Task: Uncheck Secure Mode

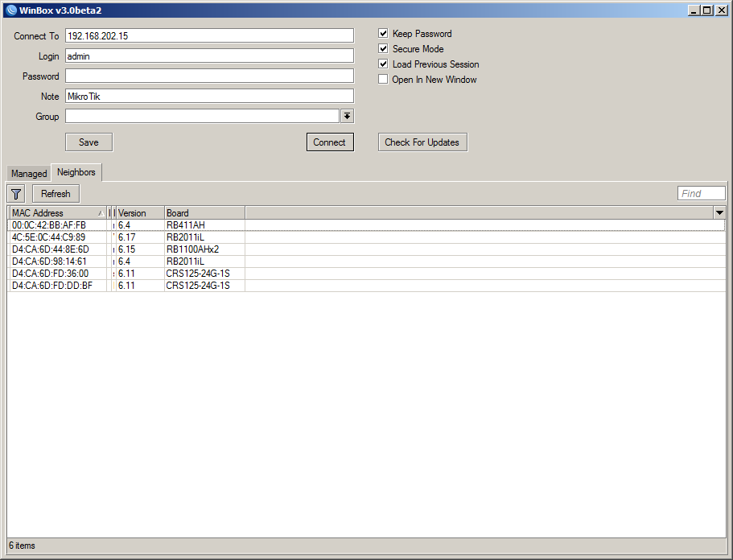Action: click(383, 48)
